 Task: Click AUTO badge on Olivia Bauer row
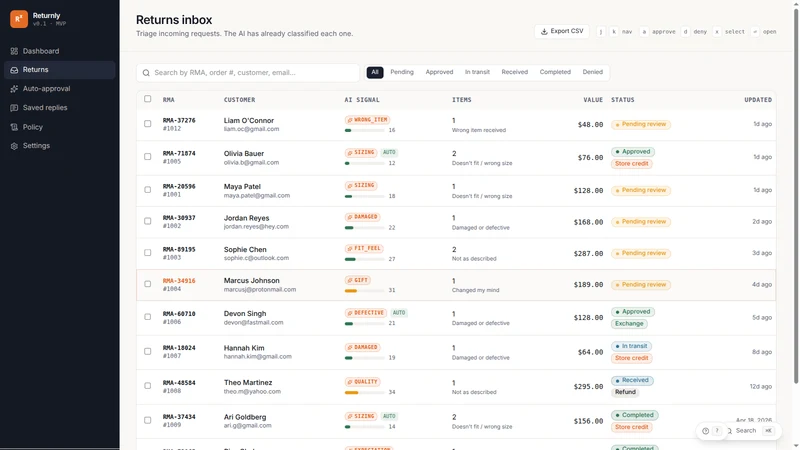point(389,153)
